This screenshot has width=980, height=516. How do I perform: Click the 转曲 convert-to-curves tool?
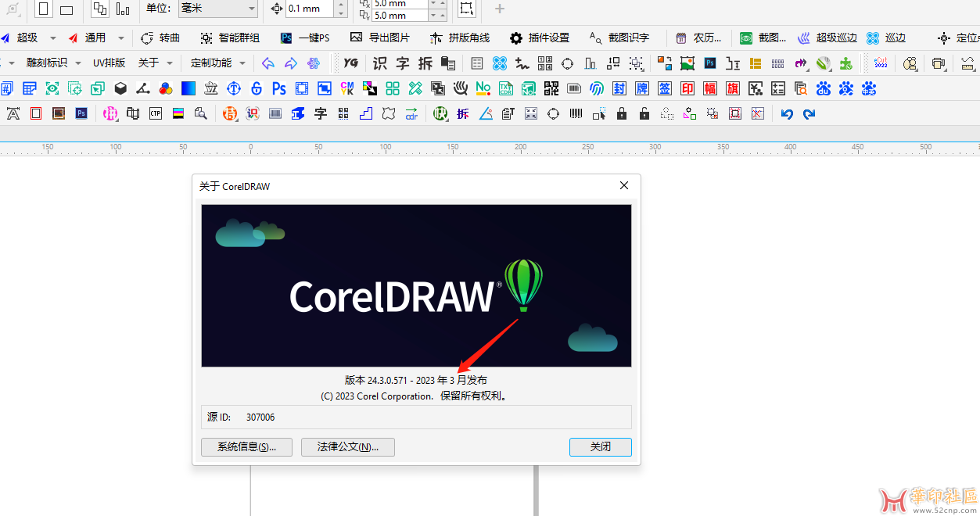tap(160, 38)
